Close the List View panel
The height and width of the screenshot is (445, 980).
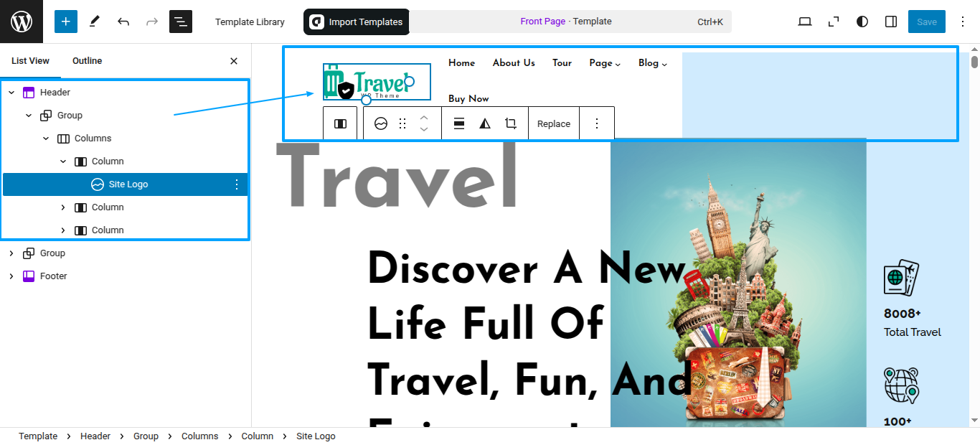coord(234,61)
